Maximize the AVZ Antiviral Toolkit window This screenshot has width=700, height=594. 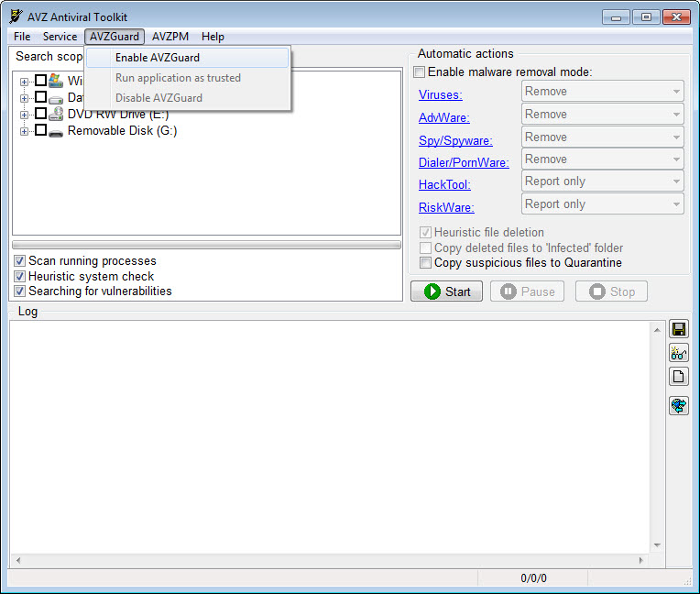click(x=646, y=17)
